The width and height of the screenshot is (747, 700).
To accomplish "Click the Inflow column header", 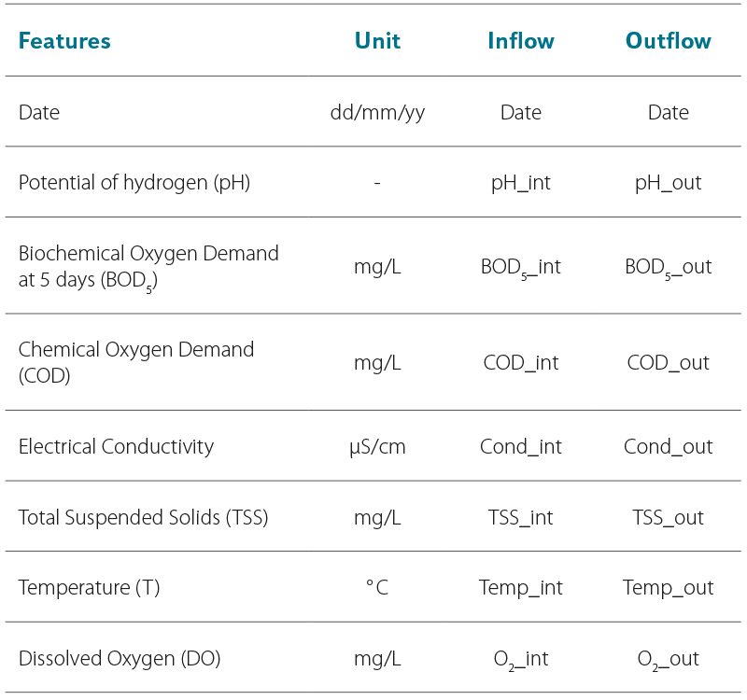I will (x=521, y=41).
